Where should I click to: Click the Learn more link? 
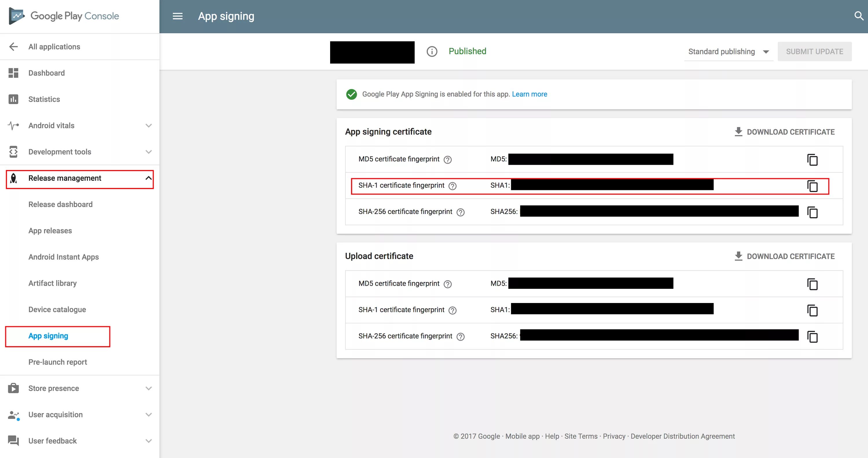529,94
